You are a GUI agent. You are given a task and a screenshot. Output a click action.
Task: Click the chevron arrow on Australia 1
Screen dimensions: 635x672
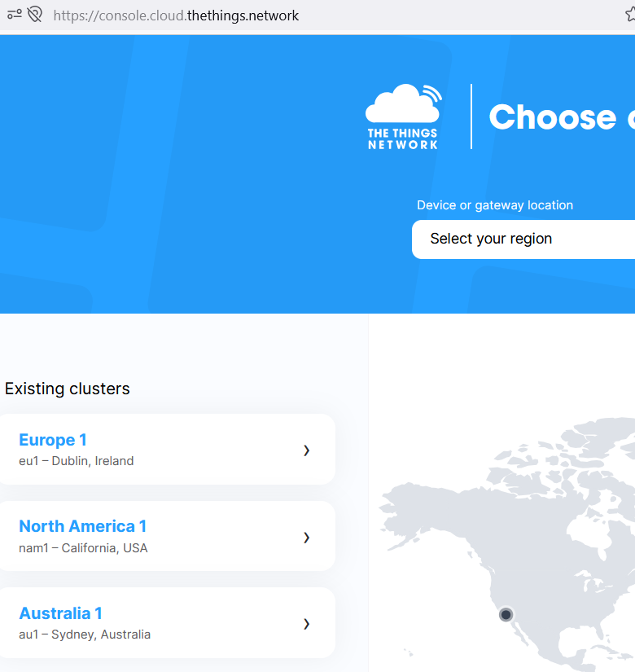[x=306, y=624]
